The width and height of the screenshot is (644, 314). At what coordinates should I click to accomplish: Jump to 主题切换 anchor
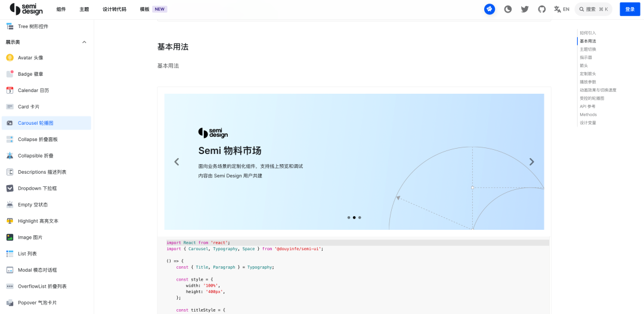pos(588,50)
